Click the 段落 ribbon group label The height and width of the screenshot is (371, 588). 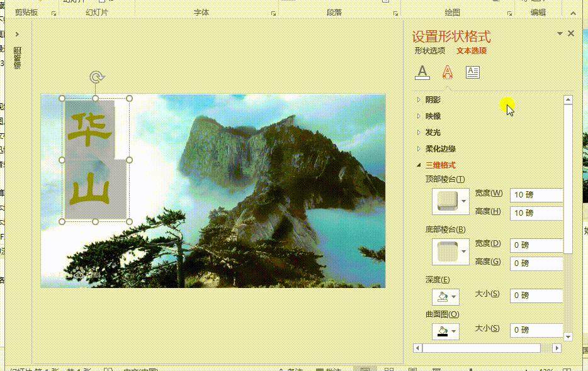tap(334, 13)
